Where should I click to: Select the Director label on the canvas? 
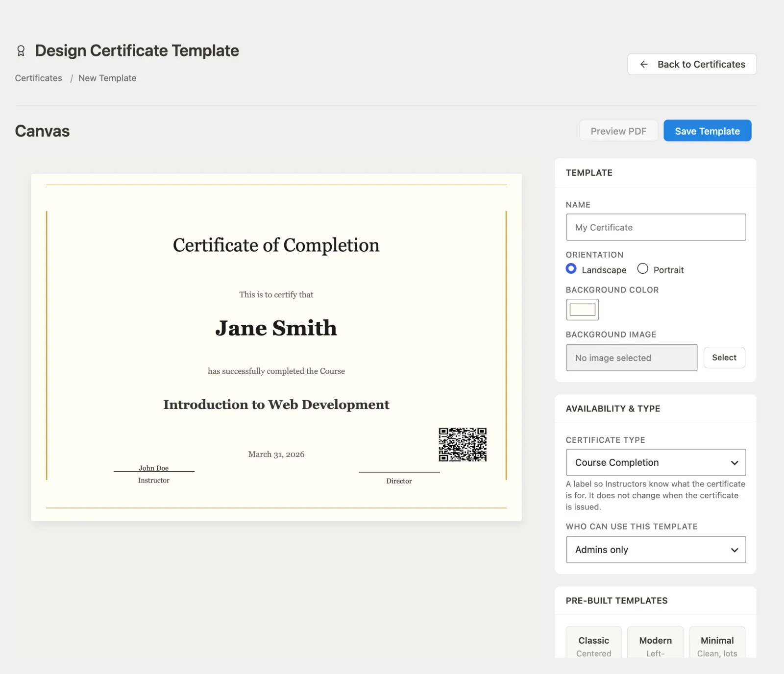click(399, 481)
